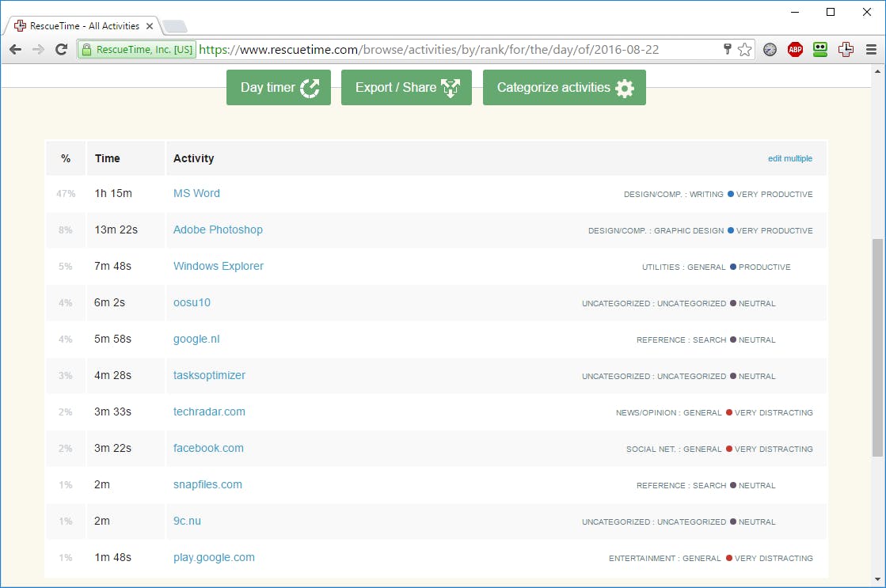Click the browser back arrow
Image resolution: width=886 pixels, height=588 pixels.
(15, 50)
